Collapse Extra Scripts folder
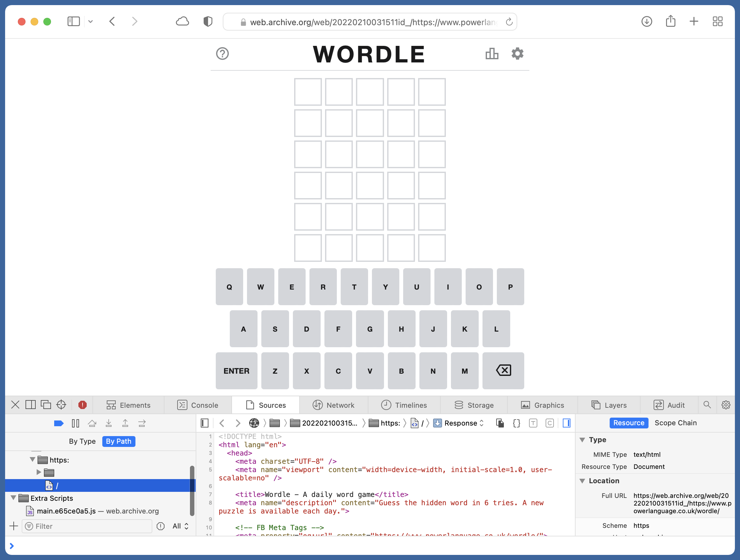Screen dimensions: 740x560 coord(13,498)
